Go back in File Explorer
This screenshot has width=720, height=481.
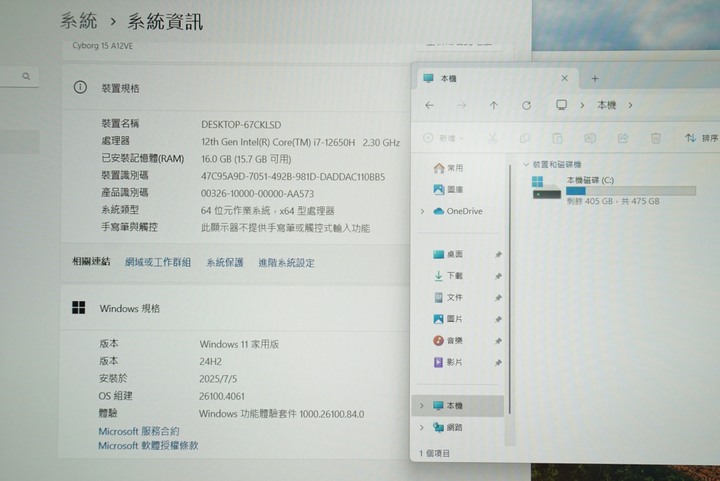(x=429, y=106)
